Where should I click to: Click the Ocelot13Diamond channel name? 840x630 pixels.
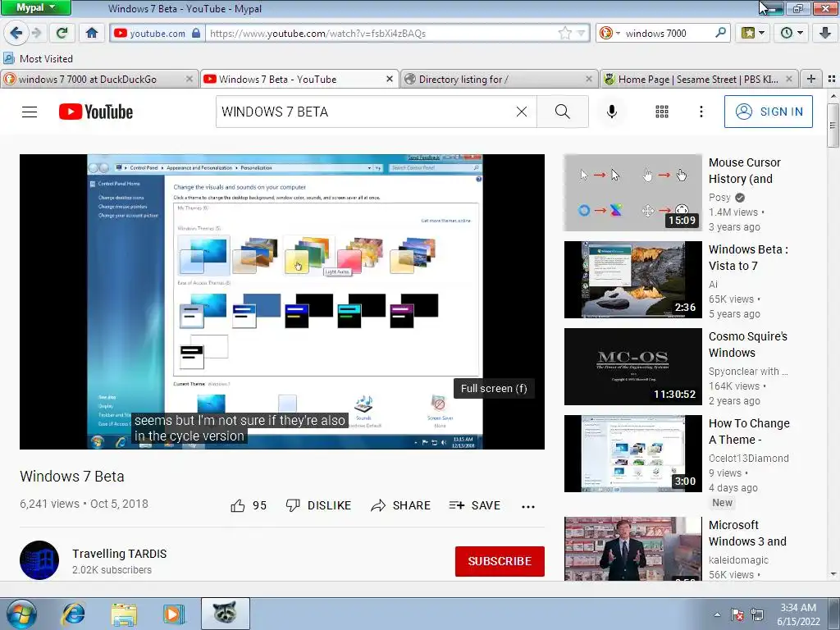coord(748,458)
